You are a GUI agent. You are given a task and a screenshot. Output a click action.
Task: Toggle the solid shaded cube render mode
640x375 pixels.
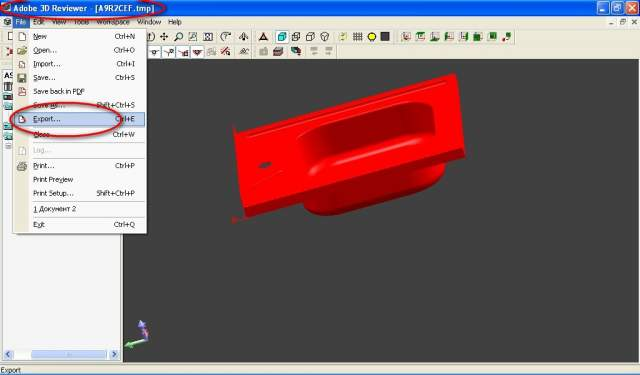point(282,37)
